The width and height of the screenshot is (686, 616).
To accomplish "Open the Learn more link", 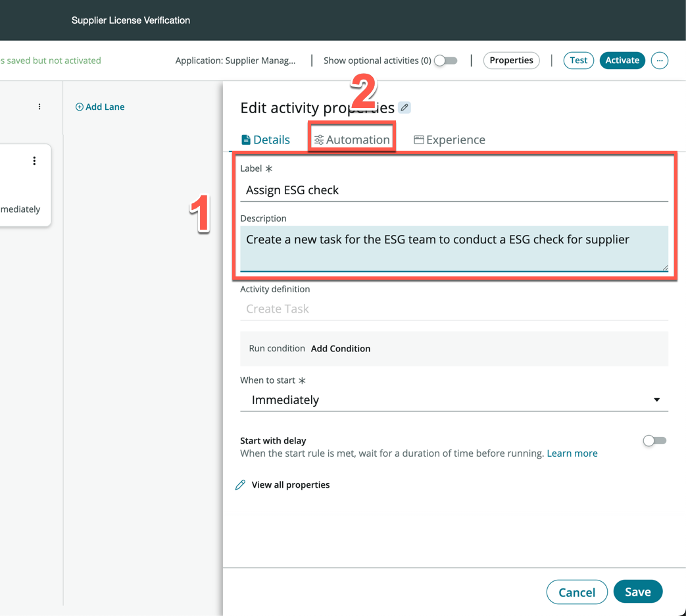I will (x=572, y=453).
